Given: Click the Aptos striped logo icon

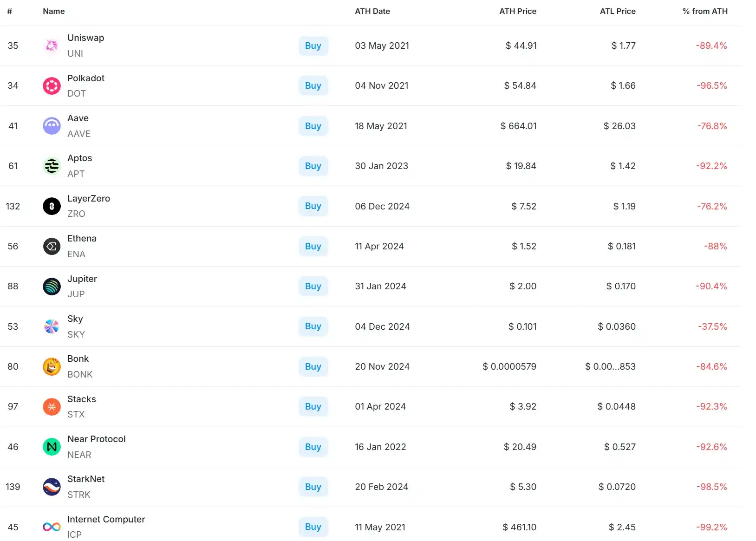Looking at the screenshot, I should tap(52, 166).
